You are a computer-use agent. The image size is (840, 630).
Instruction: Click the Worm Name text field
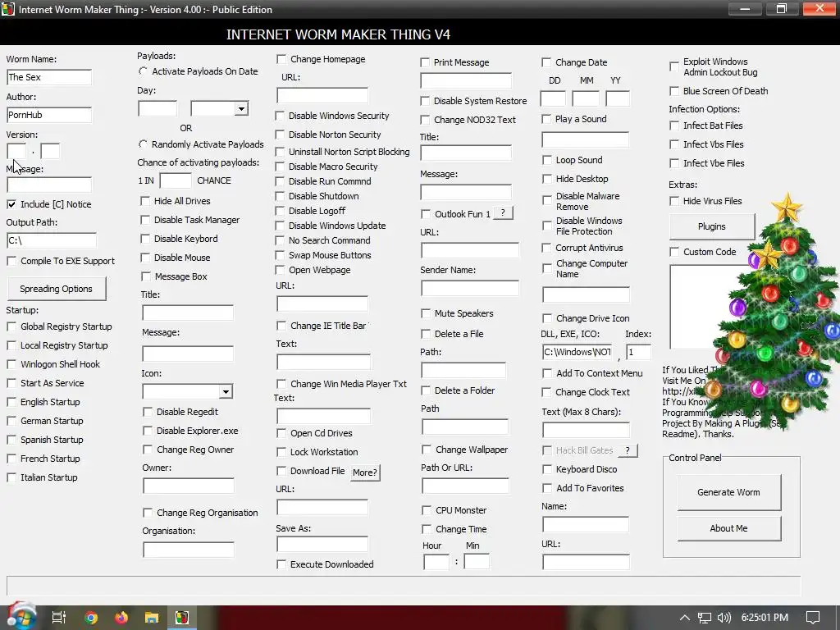coord(49,77)
